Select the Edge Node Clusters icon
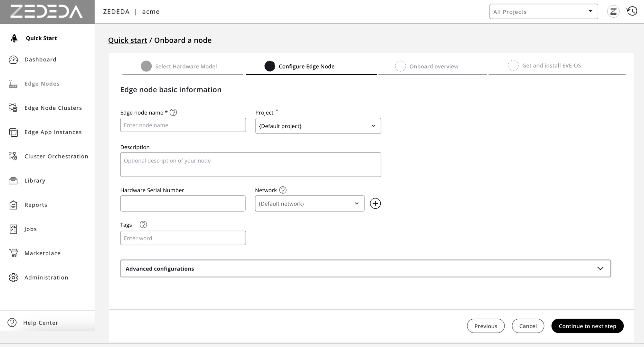 13,108
